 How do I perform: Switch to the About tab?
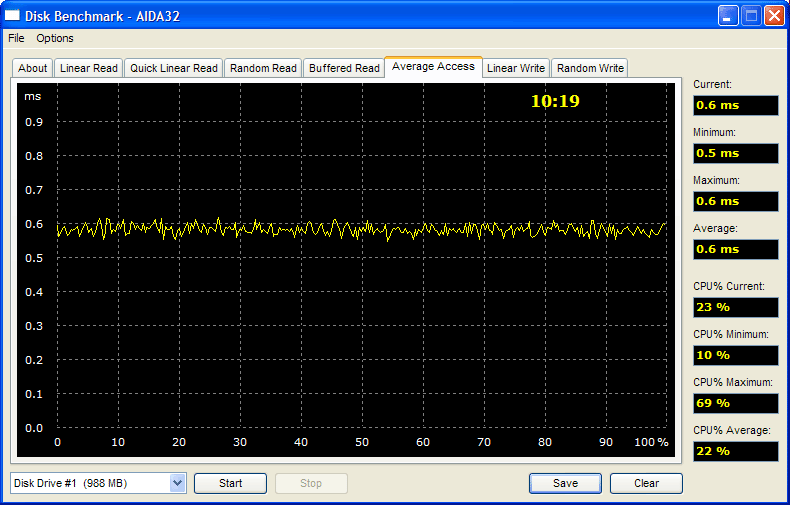(x=33, y=68)
